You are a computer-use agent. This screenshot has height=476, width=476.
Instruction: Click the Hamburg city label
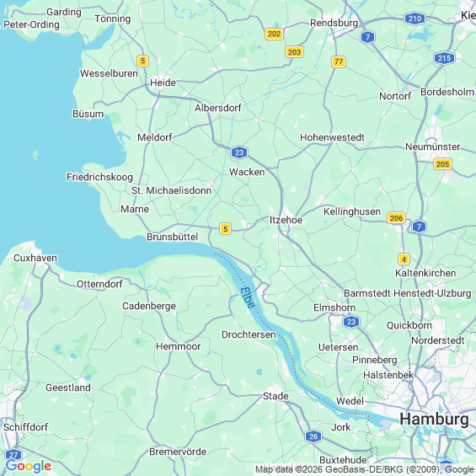tap(434, 420)
